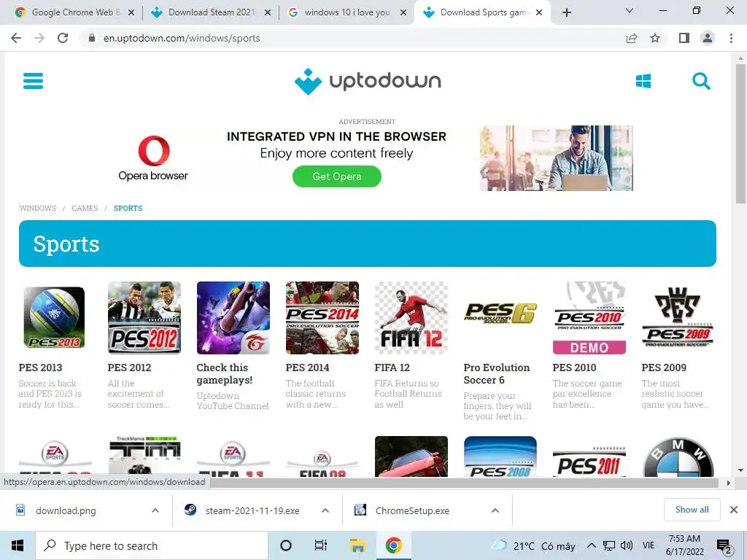The height and width of the screenshot is (560, 747).
Task: Open PES 2010 demo thumbnail
Action: 589,318
